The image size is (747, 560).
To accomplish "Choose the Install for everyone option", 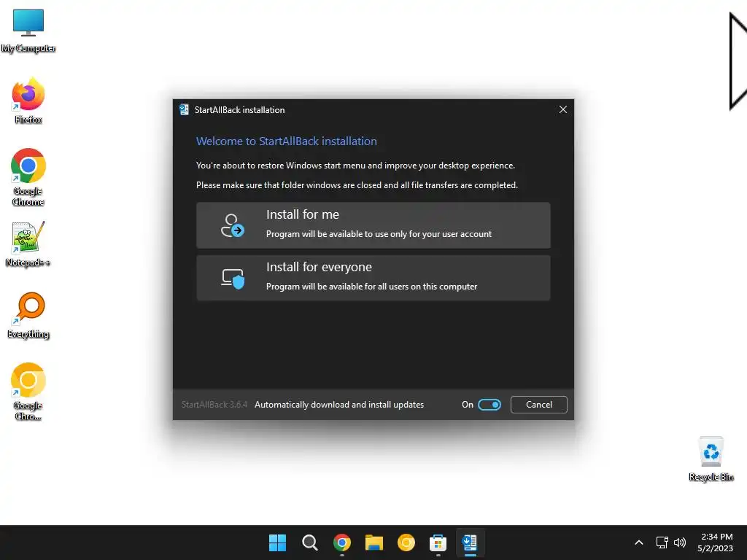I will click(373, 278).
